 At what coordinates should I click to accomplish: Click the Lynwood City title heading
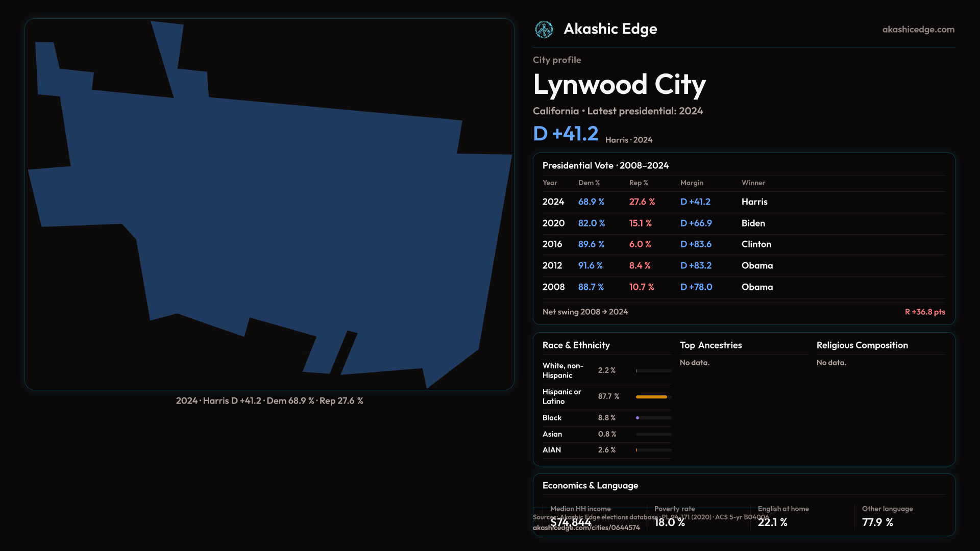click(619, 85)
